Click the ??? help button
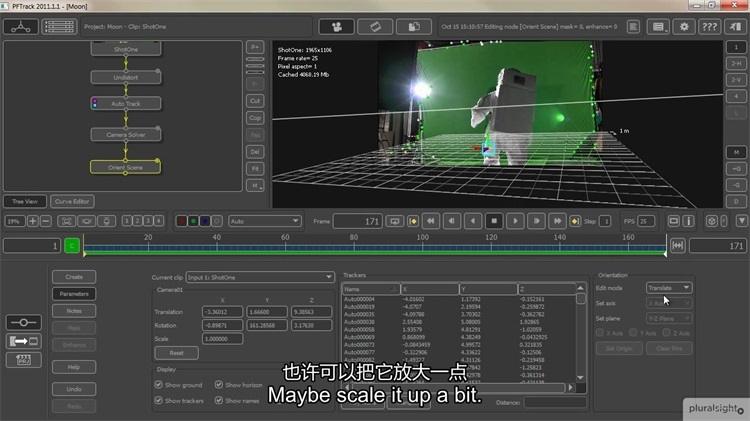Viewport: 750px width, 421px height. coord(709,27)
